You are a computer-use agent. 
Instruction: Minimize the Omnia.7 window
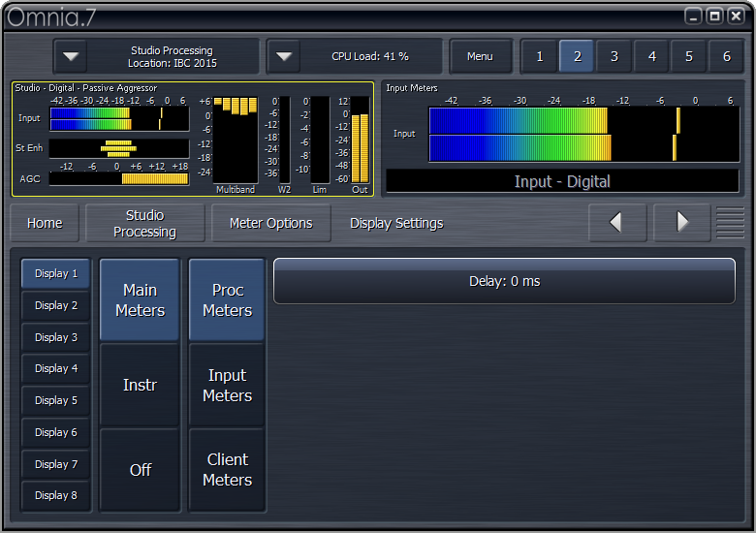click(x=693, y=16)
